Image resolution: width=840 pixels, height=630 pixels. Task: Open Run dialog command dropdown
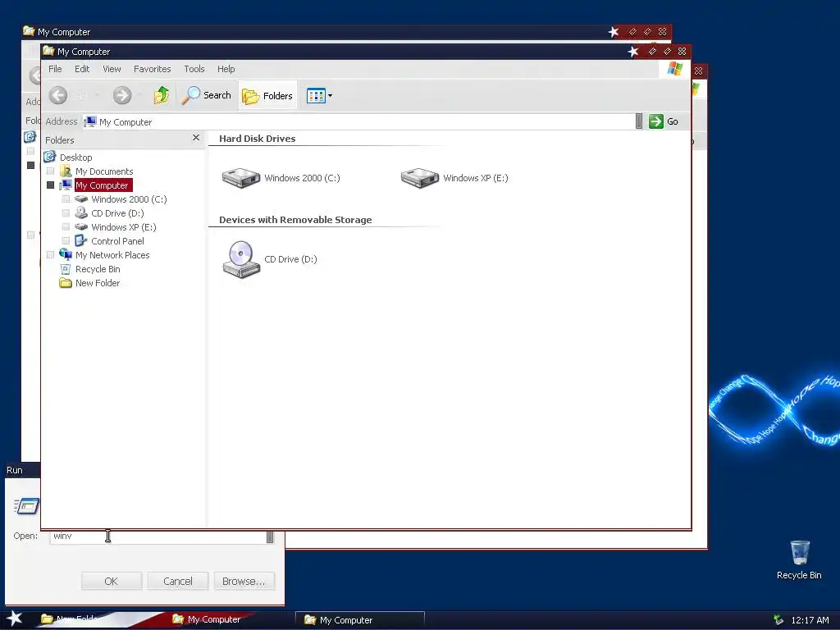(270, 536)
